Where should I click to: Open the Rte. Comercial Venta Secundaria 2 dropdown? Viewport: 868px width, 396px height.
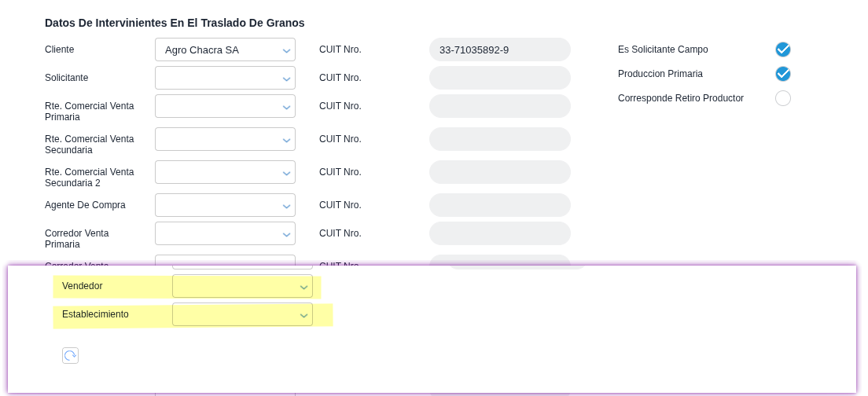click(x=225, y=172)
